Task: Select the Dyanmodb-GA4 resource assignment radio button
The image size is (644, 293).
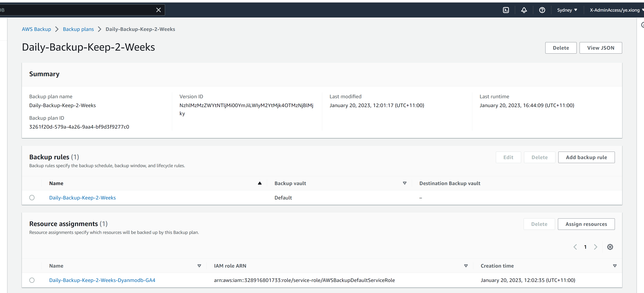Action: 32,280
